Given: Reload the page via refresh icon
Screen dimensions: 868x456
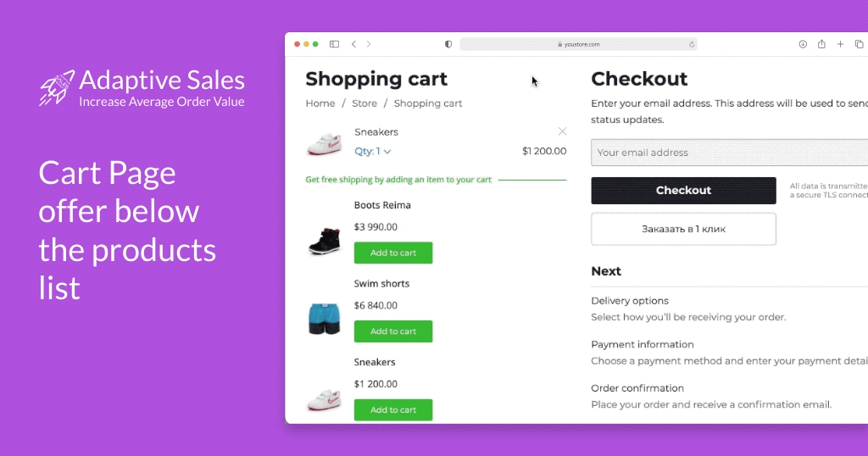Looking at the screenshot, I should (692, 44).
